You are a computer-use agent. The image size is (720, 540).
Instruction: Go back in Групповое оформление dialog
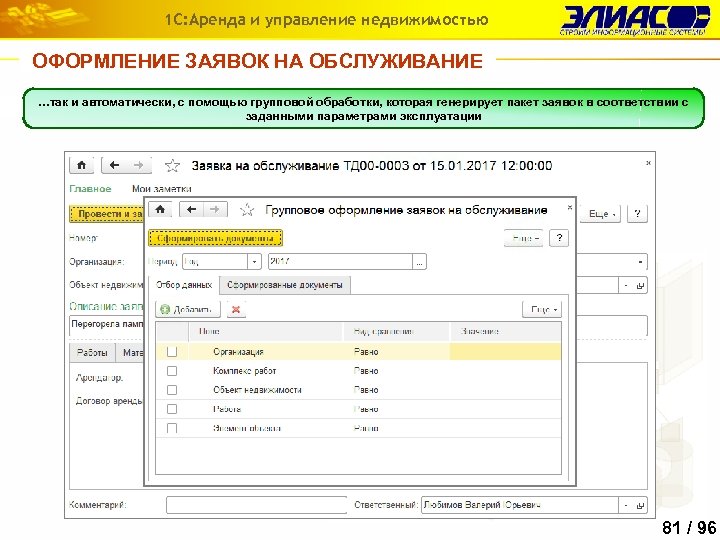point(191,210)
